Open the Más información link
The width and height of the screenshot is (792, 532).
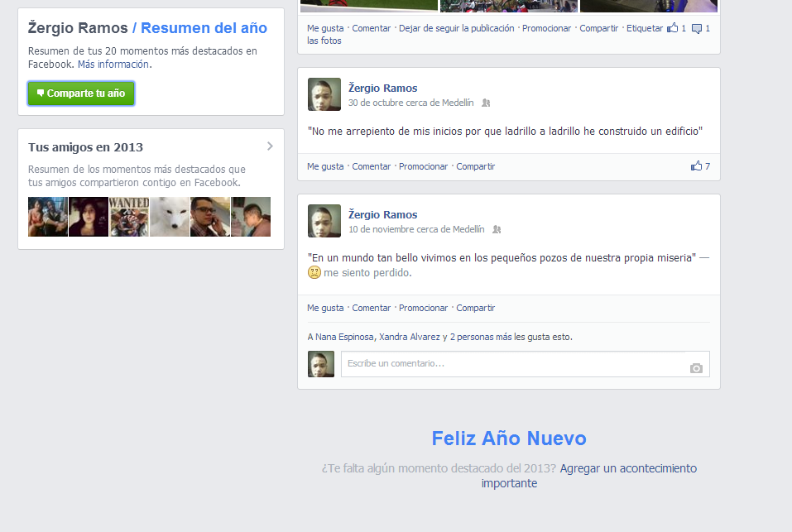tap(113, 64)
